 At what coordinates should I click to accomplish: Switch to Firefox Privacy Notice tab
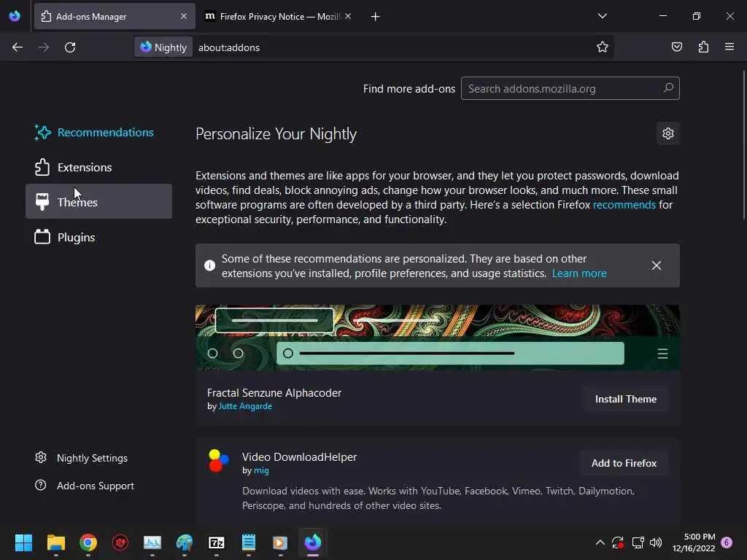[279, 17]
